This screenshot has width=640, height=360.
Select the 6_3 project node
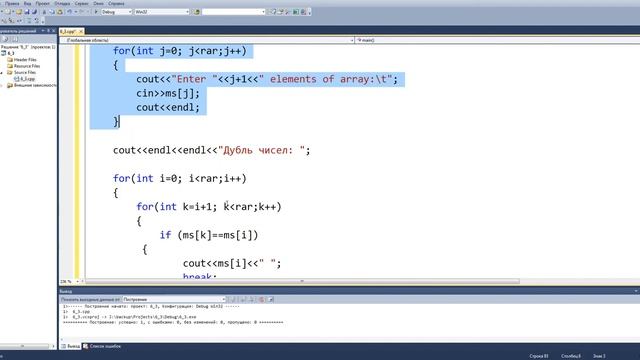pyautogui.click(x=8, y=53)
